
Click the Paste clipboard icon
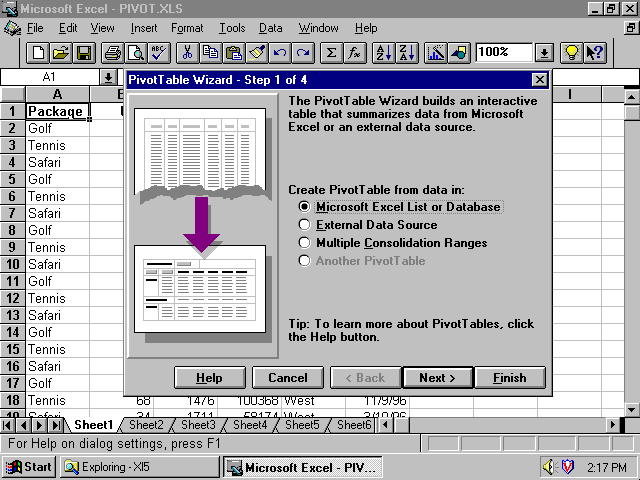click(x=233, y=53)
